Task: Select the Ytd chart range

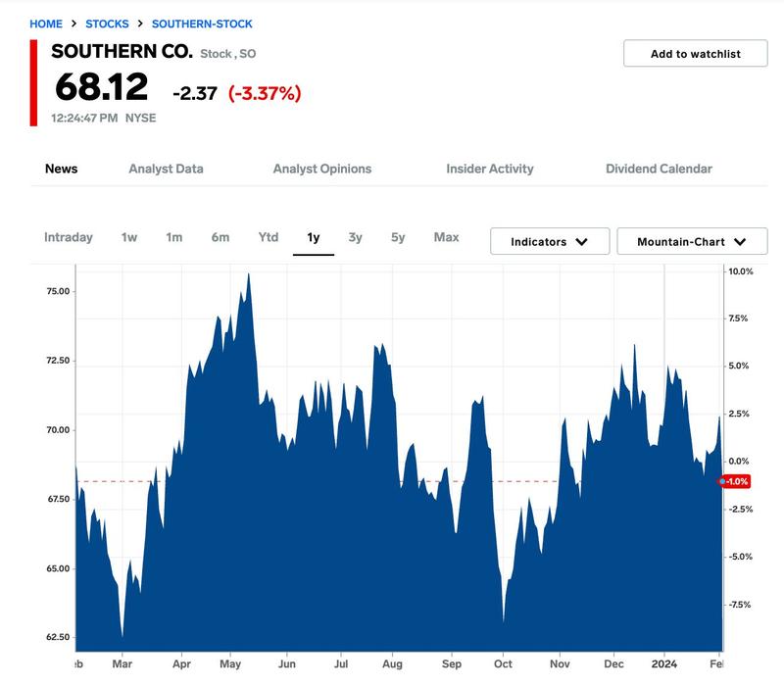Action: (x=269, y=237)
